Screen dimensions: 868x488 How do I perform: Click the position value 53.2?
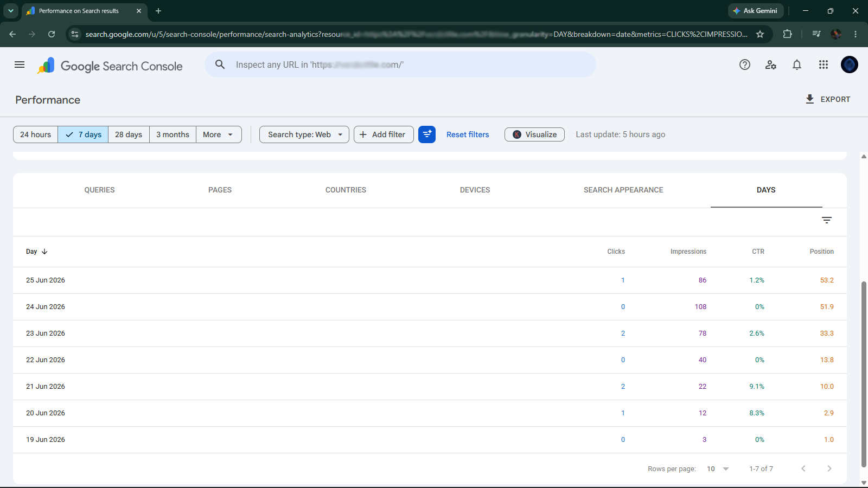pyautogui.click(x=827, y=280)
